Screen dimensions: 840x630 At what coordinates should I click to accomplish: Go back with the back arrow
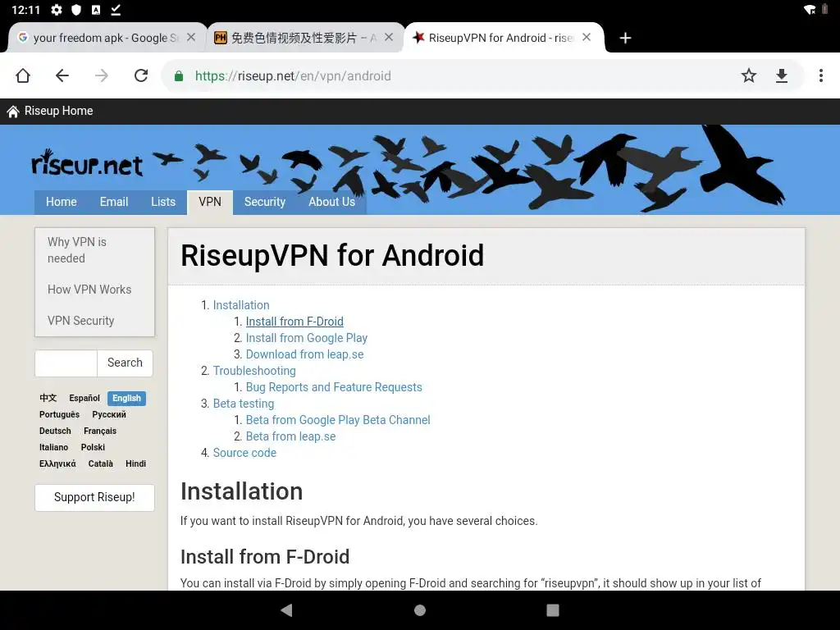click(62, 75)
